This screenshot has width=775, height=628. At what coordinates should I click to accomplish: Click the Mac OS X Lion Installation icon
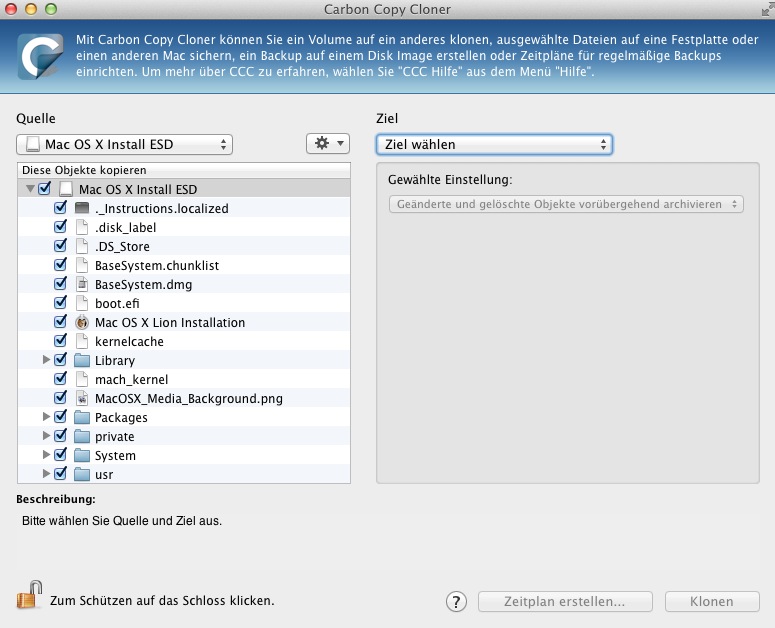point(83,323)
